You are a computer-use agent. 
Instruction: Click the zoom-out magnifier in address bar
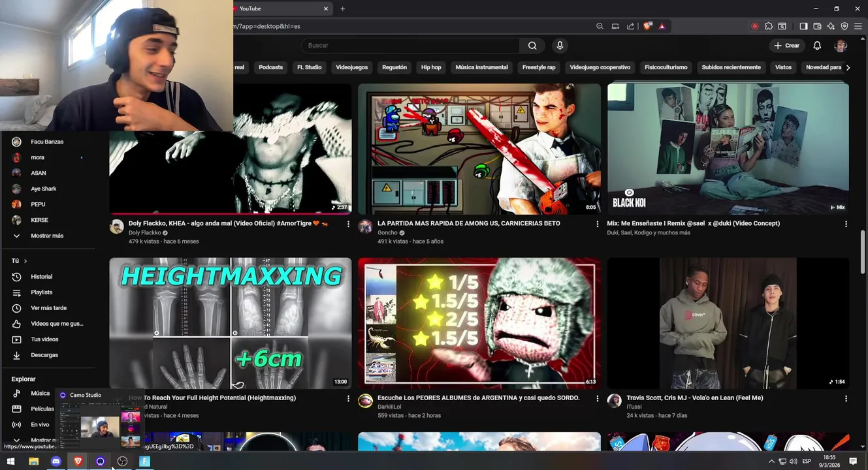click(600, 26)
